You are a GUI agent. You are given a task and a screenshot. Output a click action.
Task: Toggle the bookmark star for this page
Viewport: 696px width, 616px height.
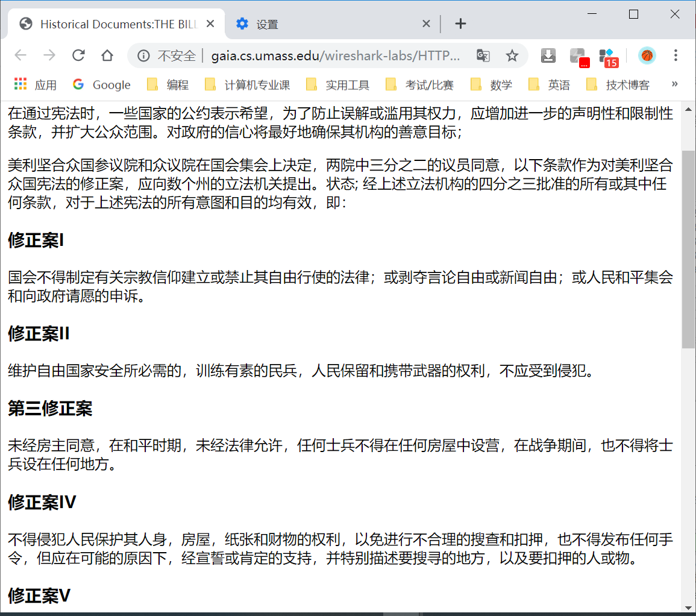pyautogui.click(x=512, y=55)
